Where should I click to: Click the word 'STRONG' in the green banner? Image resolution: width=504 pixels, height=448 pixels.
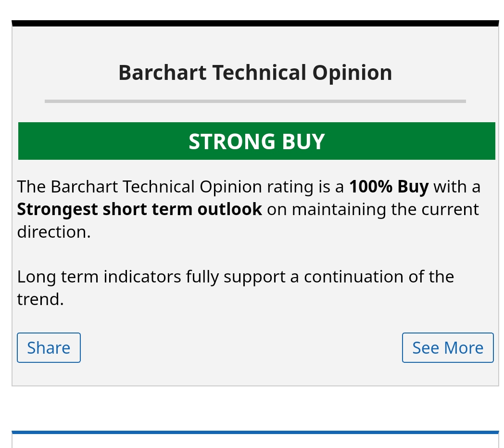(232, 141)
